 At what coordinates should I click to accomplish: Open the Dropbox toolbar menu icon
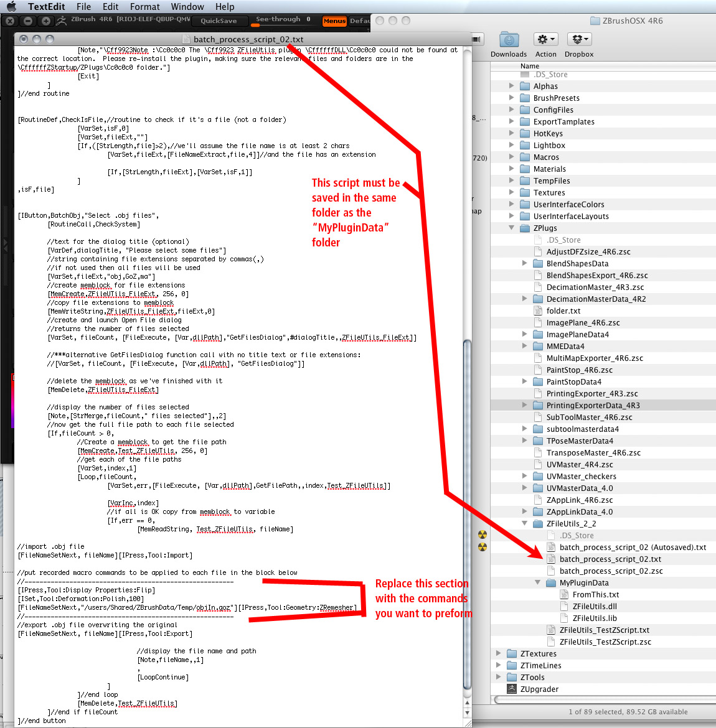point(579,40)
